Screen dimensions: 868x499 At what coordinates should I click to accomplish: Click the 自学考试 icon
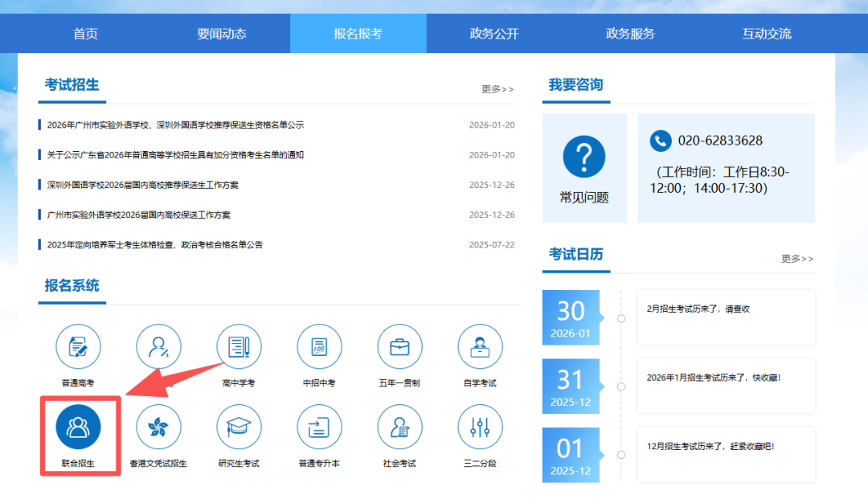click(480, 347)
